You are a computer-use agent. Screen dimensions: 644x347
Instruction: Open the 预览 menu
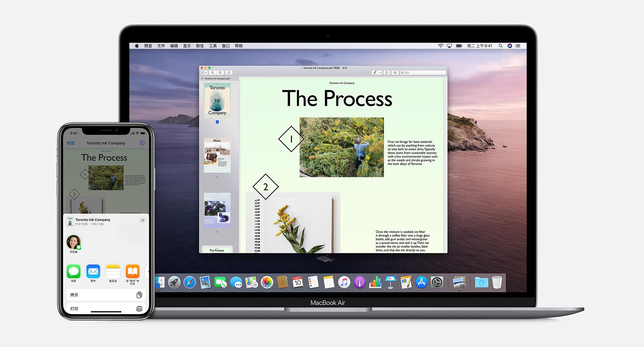pyautogui.click(x=148, y=46)
